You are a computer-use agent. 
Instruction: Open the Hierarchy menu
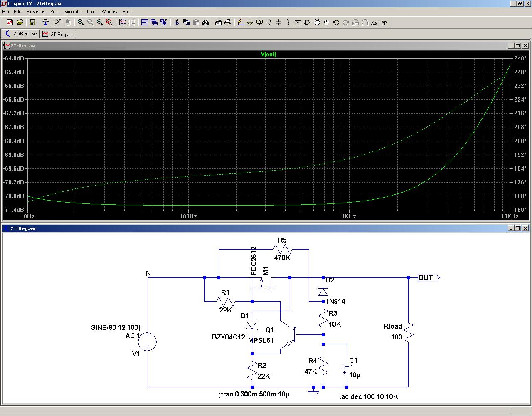coord(36,12)
